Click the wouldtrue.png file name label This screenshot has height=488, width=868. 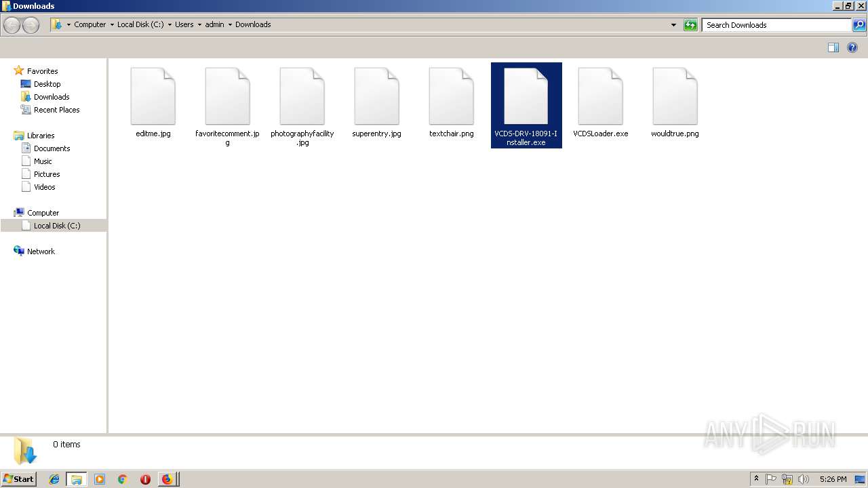[x=675, y=134]
